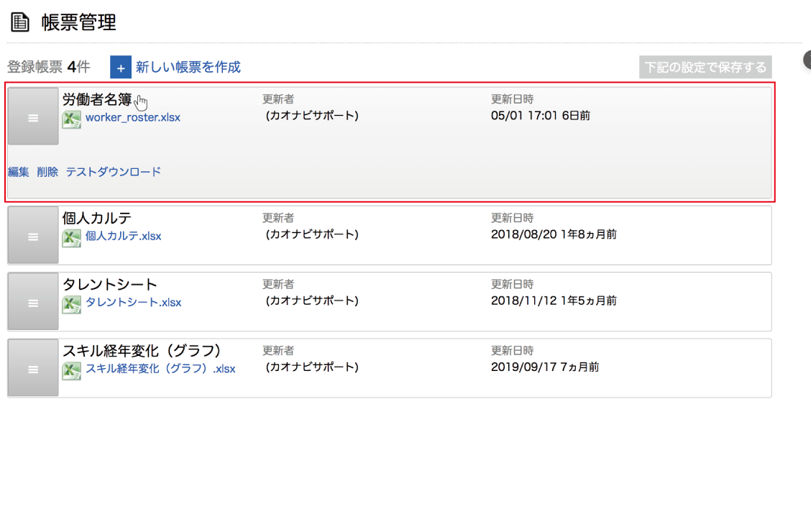Click the blue plus icon to create a form
This screenshot has width=811, height=532.
(x=121, y=68)
